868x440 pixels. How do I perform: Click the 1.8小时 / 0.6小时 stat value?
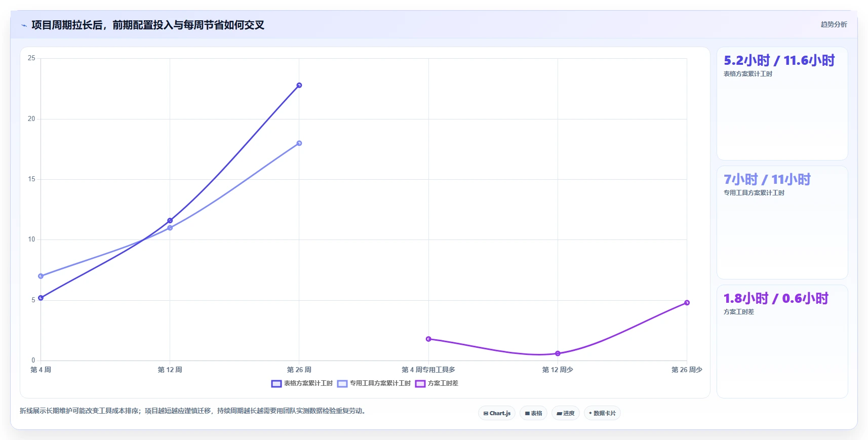point(776,299)
